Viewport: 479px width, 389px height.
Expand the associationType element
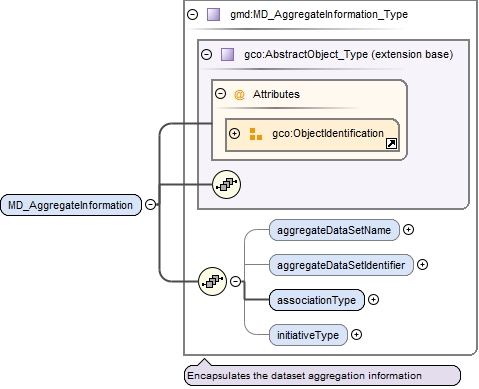373,300
